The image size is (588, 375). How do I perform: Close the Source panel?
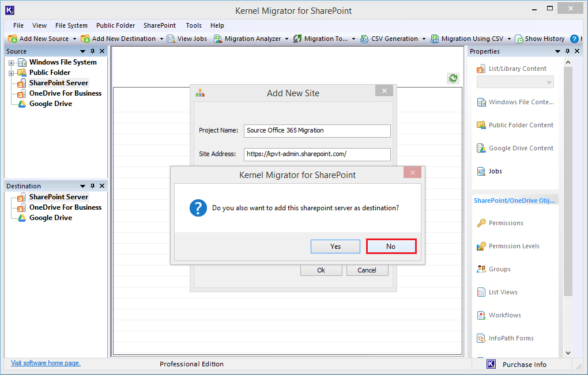pos(102,51)
